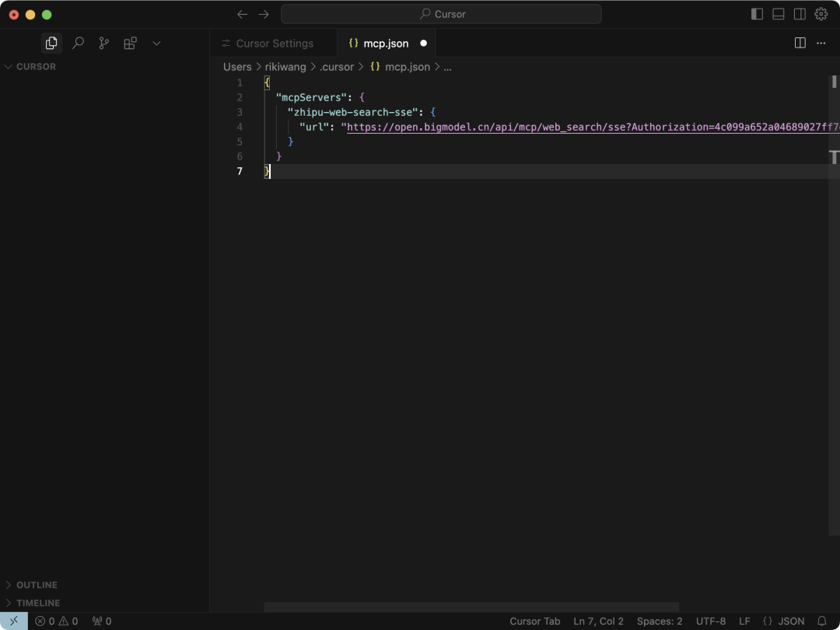
Task: Go forward with the right arrow
Action: coord(264,15)
